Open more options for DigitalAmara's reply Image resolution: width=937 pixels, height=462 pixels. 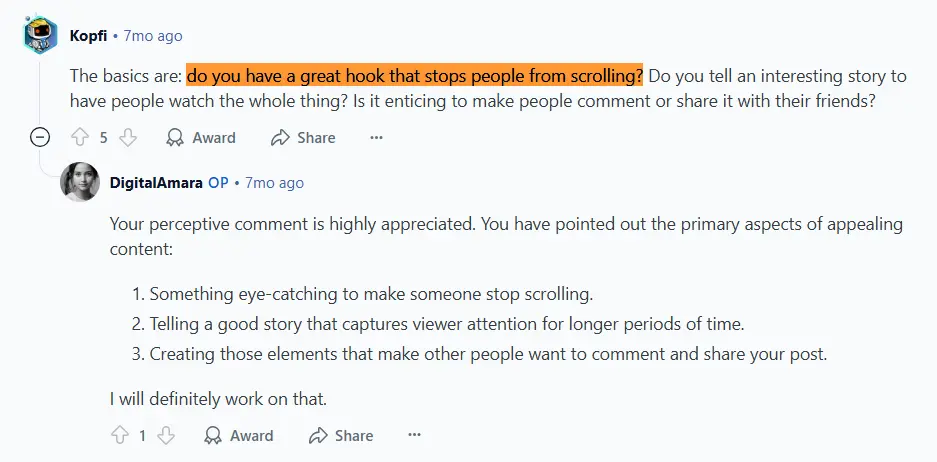click(x=414, y=435)
